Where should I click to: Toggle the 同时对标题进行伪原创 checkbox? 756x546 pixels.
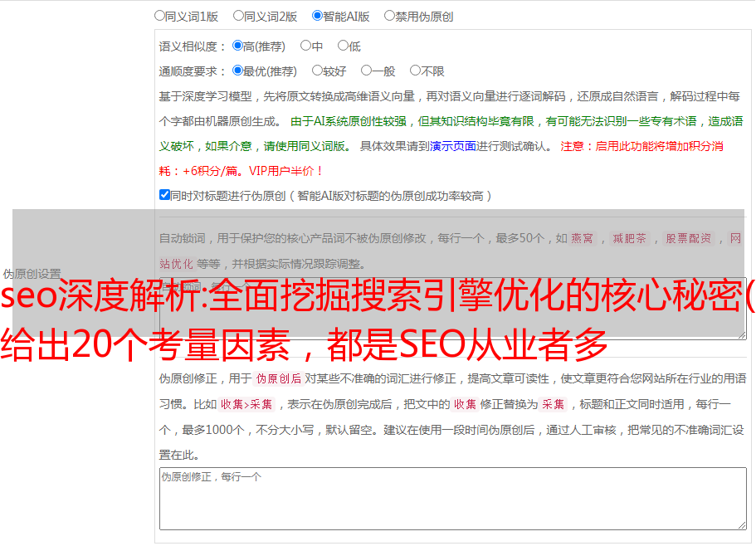click(164, 195)
